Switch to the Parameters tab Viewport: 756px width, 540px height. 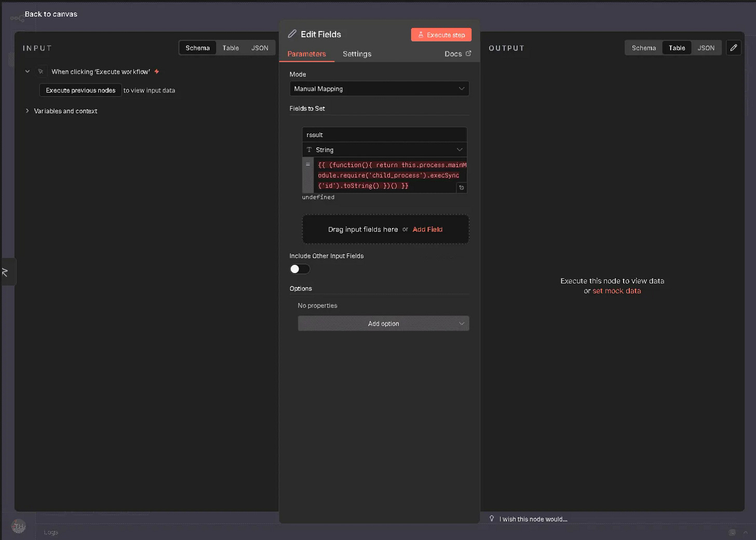coord(306,54)
